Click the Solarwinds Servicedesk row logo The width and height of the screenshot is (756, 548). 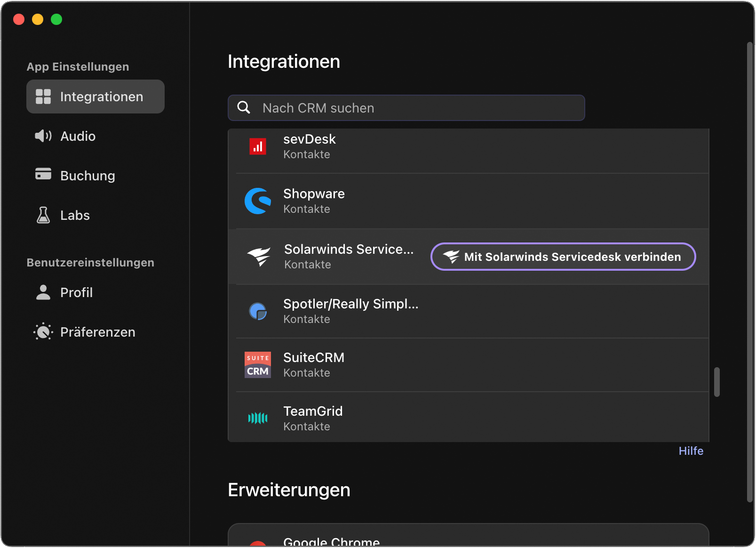(259, 257)
